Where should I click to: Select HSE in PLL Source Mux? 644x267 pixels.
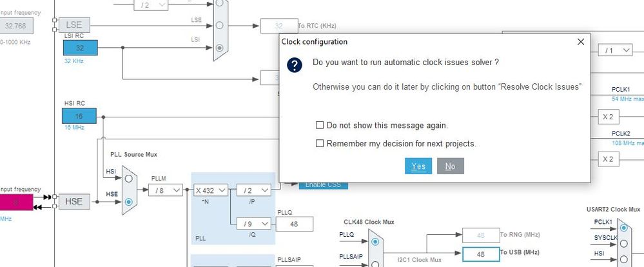tap(128, 202)
